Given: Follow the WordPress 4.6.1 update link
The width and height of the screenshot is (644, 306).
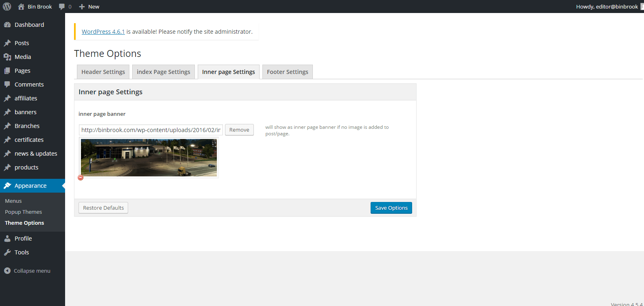Looking at the screenshot, I should pyautogui.click(x=103, y=32).
